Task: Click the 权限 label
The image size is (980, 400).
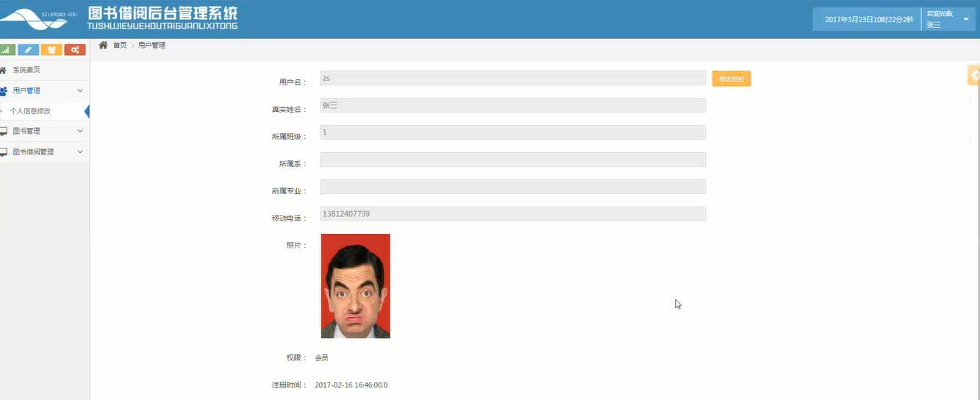Action: pos(296,358)
